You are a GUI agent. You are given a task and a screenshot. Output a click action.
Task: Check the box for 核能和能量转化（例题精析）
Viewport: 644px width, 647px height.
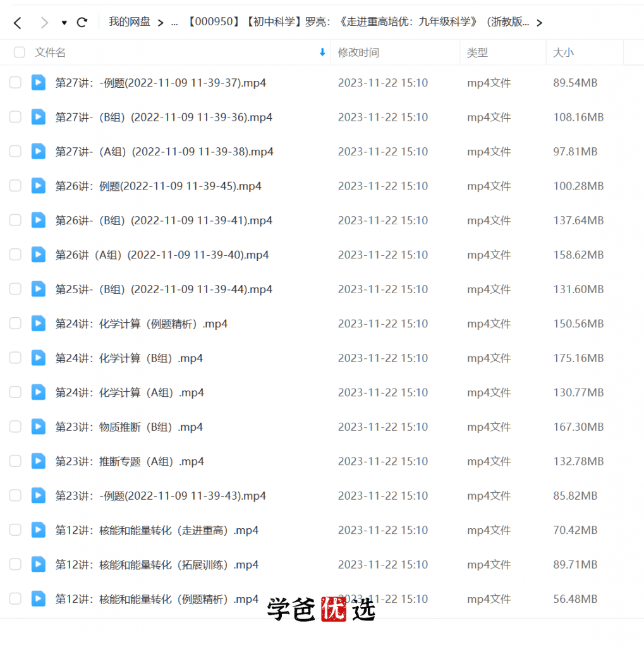(15, 599)
